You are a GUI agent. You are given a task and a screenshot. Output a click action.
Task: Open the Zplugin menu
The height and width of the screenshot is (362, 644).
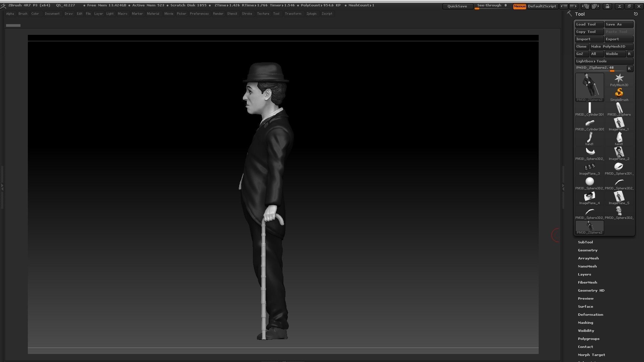pyautogui.click(x=311, y=14)
